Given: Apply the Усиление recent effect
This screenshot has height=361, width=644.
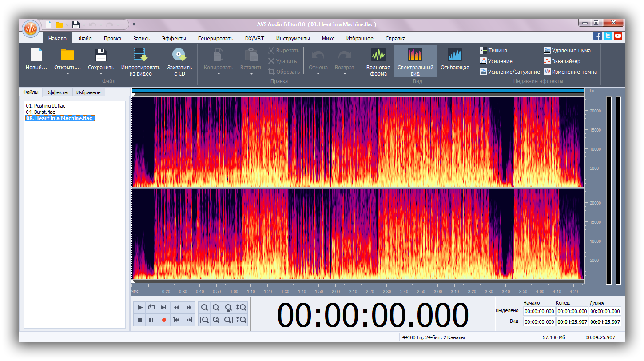Looking at the screenshot, I should (496, 61).
